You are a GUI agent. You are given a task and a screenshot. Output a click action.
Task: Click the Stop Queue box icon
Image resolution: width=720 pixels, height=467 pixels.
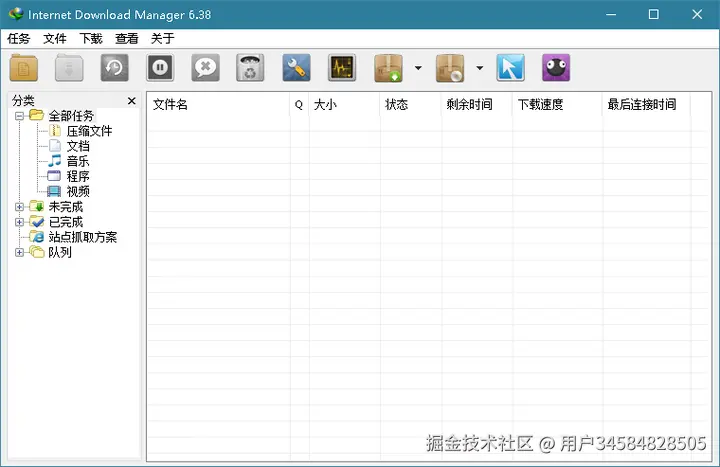[450, 68]
